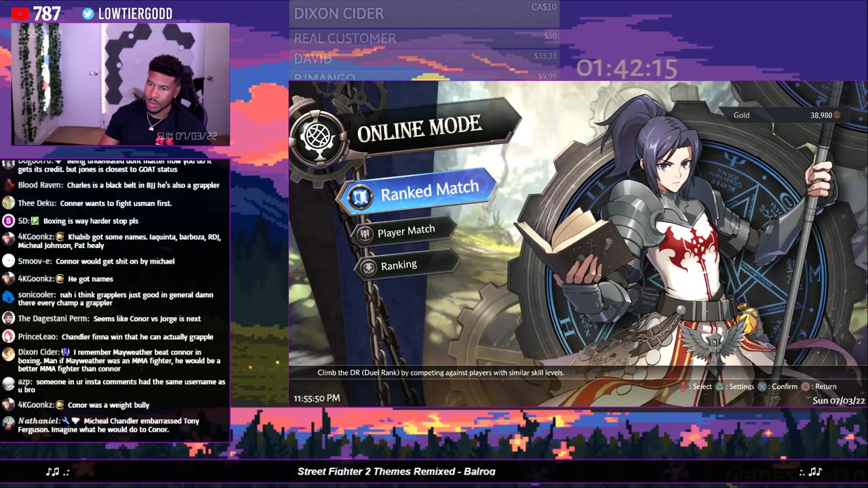Click the DAVID donation entry
868x488 pixels.
pos(425,58)
